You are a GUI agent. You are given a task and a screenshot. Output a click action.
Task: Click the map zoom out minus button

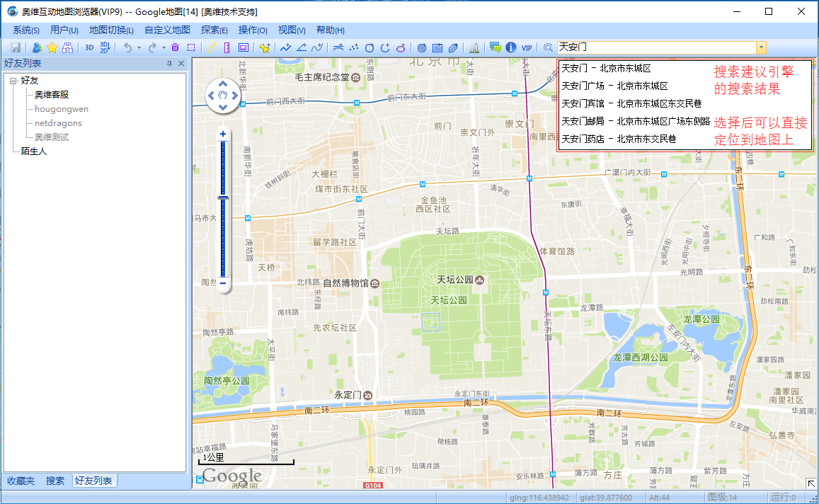pos(223,284)
